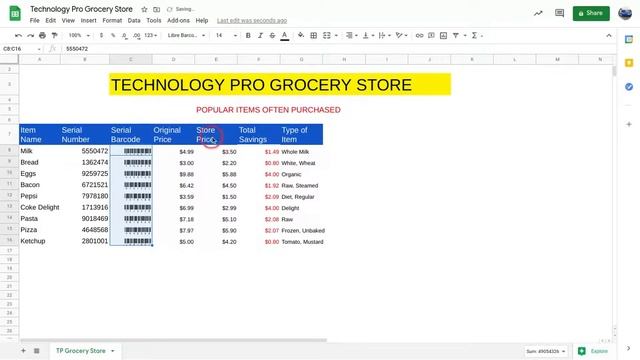
Task: Insert a link
Action: pyautogui.click(x=419, y=36)
